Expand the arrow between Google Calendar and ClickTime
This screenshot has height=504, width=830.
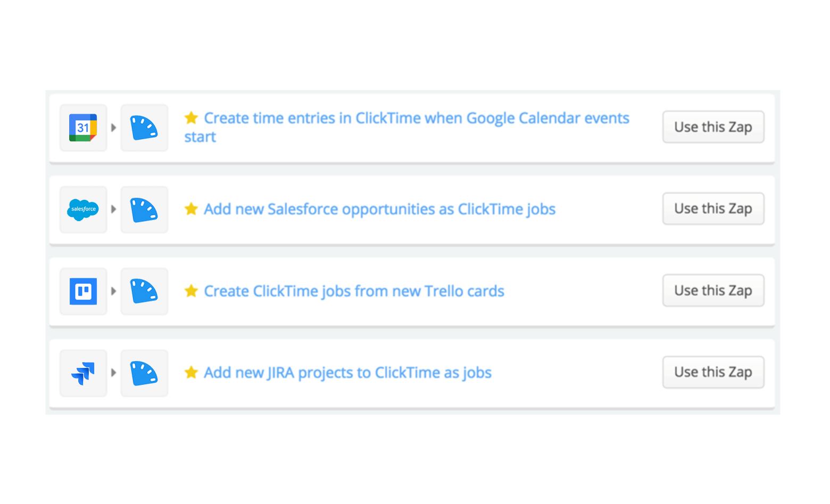pyautogui.click(x=113, y=128)
